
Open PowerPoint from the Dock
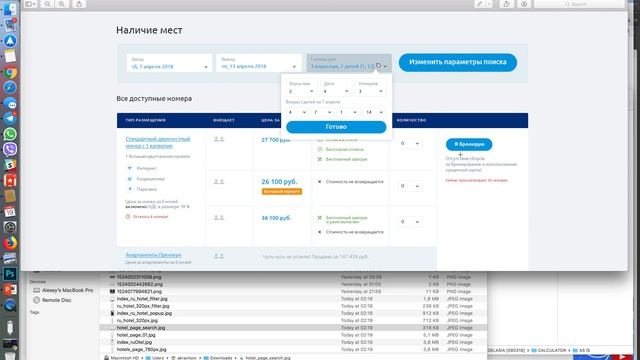click(x=10, y=289)
